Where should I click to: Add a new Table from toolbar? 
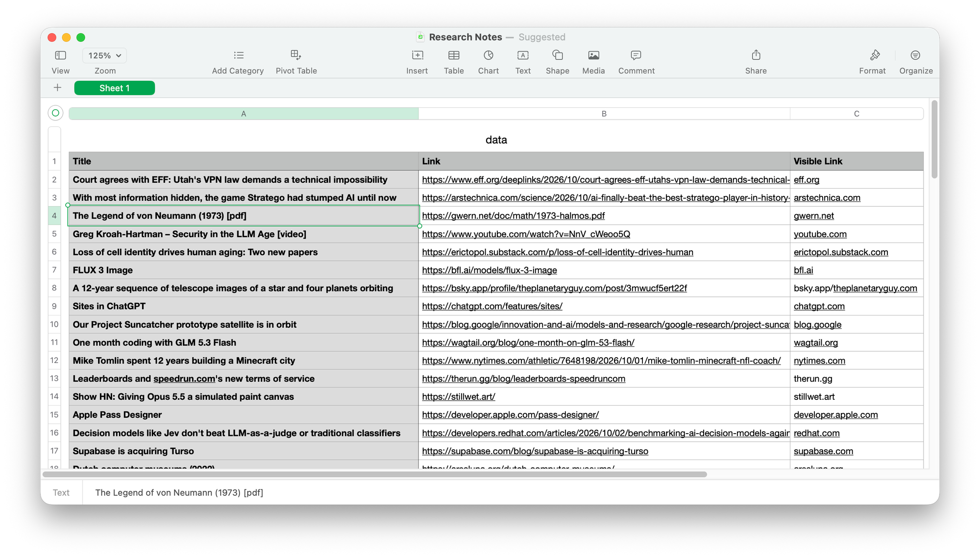tap(454, 55)
